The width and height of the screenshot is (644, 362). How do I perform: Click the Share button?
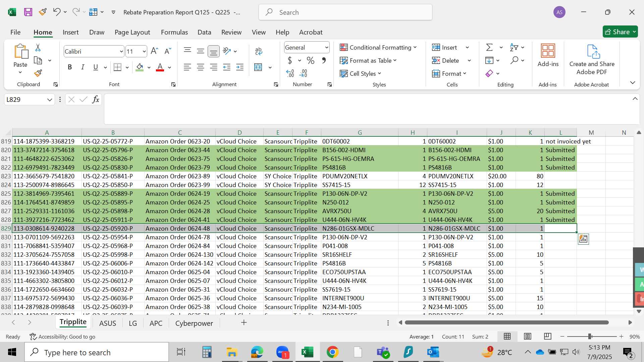pyautogui.click(x=620, y=32)
